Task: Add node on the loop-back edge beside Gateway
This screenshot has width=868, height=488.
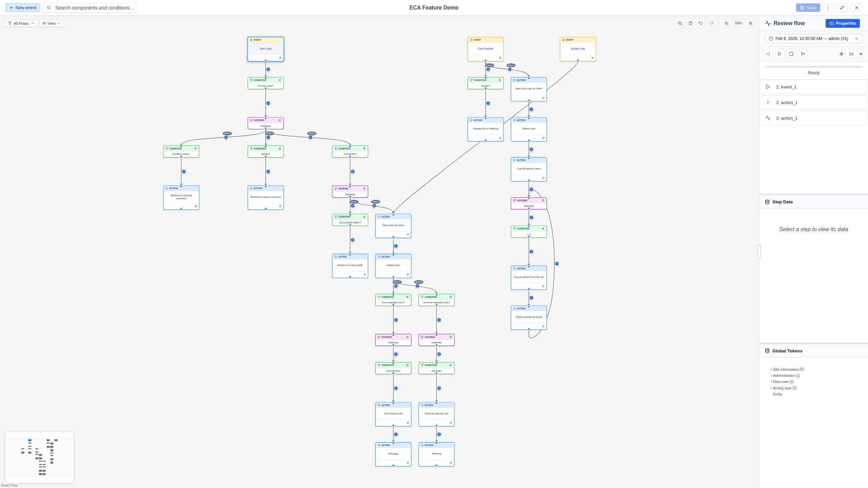Action: point(557,264)
